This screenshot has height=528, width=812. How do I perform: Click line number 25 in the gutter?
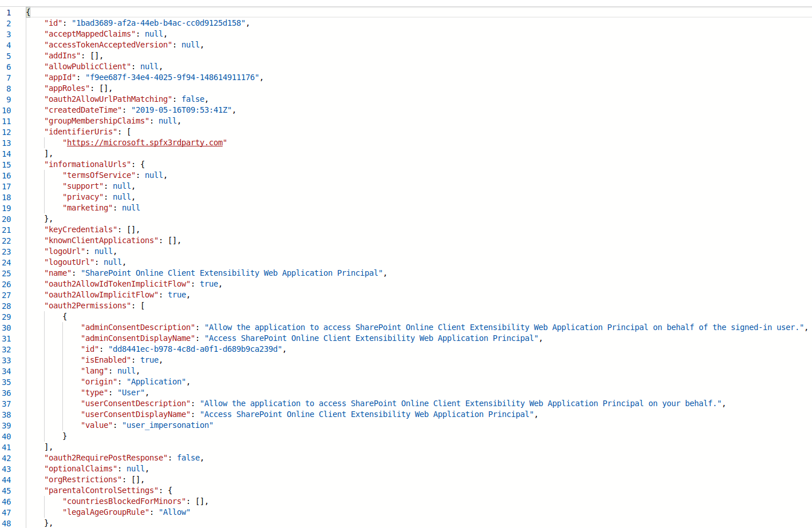[6, 273]
